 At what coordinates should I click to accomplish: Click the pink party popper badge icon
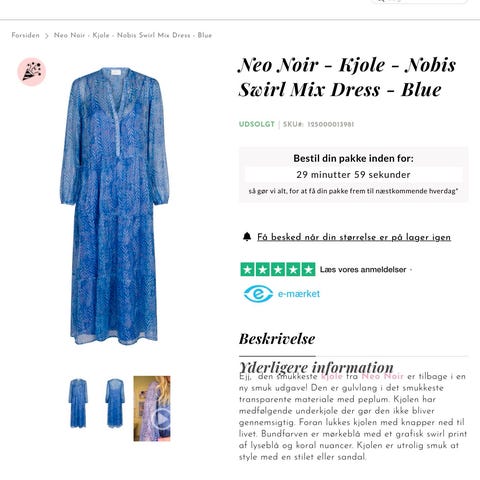(32, 72)
